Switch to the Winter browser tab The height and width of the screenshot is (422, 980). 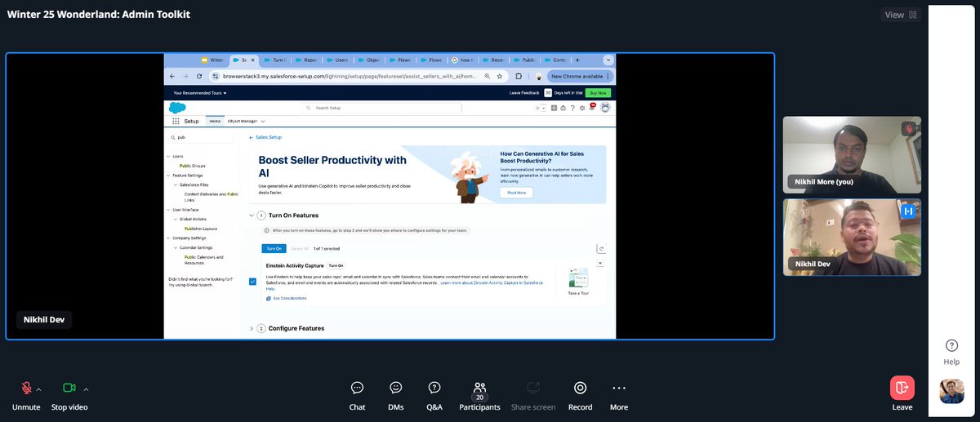[214, 60]
